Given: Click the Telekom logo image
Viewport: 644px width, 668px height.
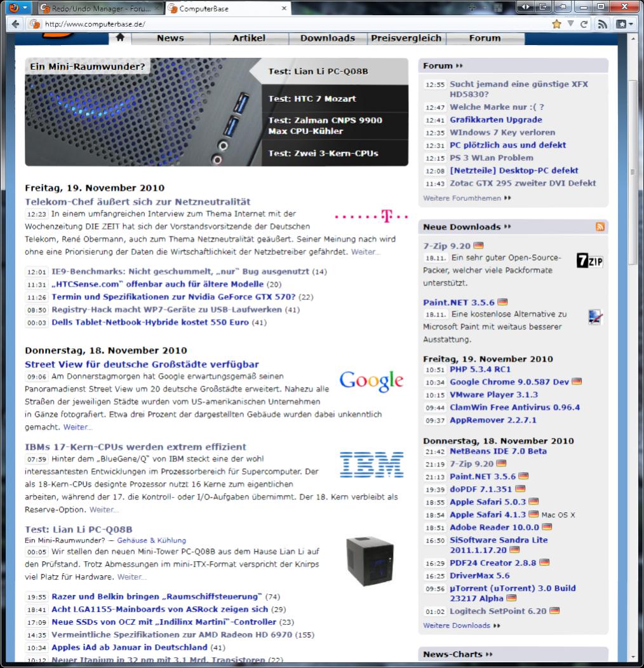Looking at the screenshot, I should 371,216.
